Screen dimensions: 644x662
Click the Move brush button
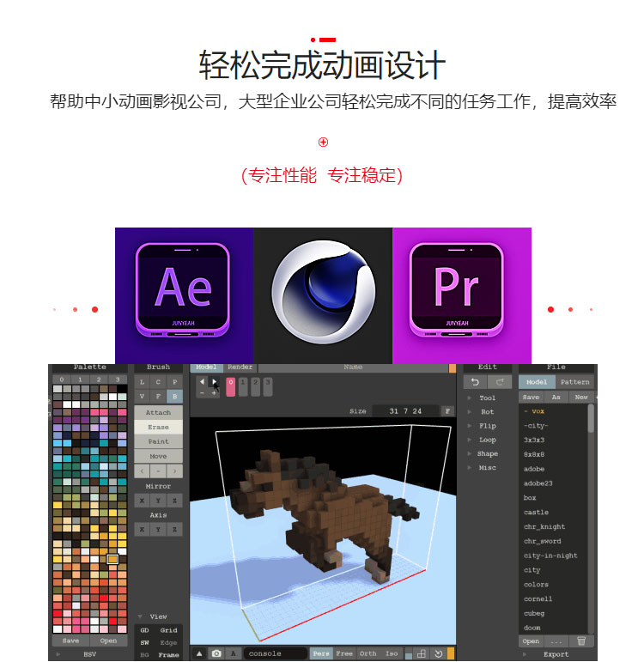click(x=158, y=456)
